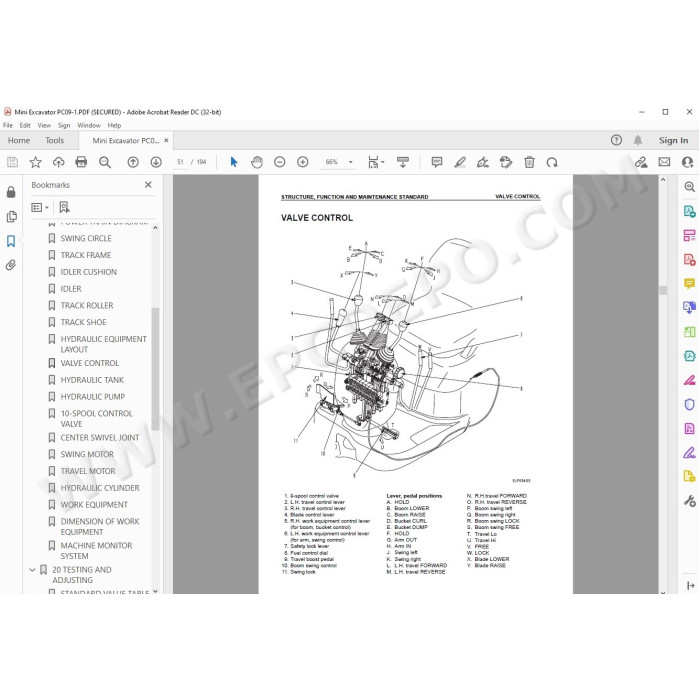Viewport: 700px width, 700px height.
Task: Open IDLER CUSHION bookmark
Action: coord(88,272)
